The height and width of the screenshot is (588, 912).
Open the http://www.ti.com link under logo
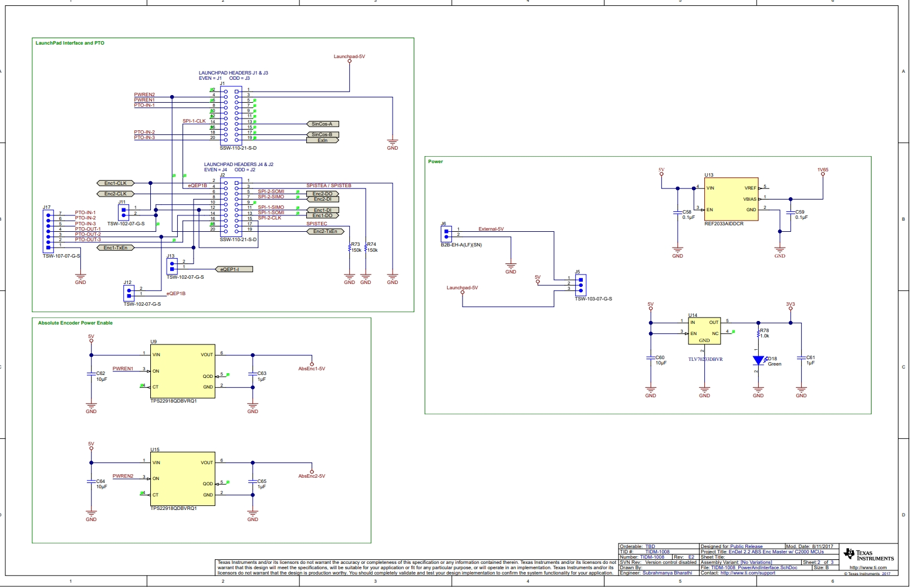click(868, 568)
